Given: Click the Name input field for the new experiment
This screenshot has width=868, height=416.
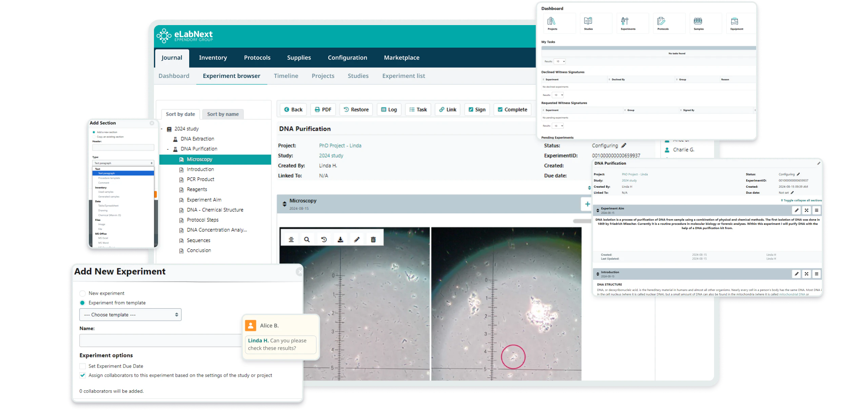Looking at the screenshot, I should (159, 340).
